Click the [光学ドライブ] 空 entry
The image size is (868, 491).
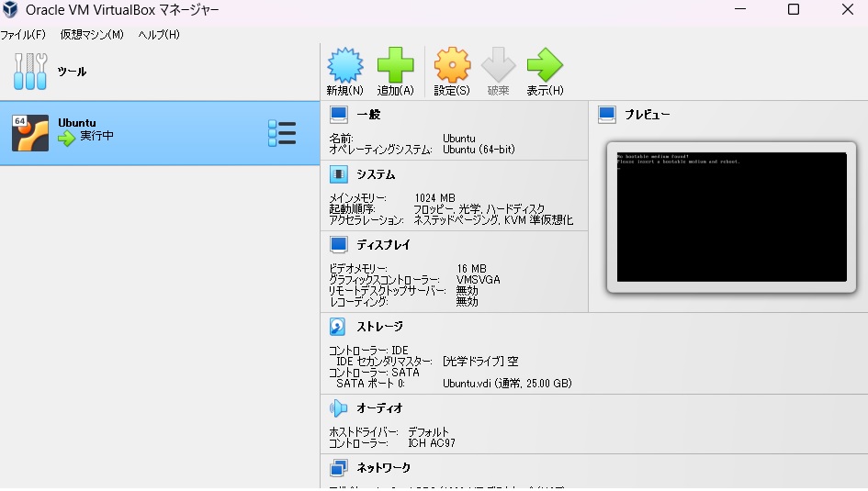tap(480, 361)
